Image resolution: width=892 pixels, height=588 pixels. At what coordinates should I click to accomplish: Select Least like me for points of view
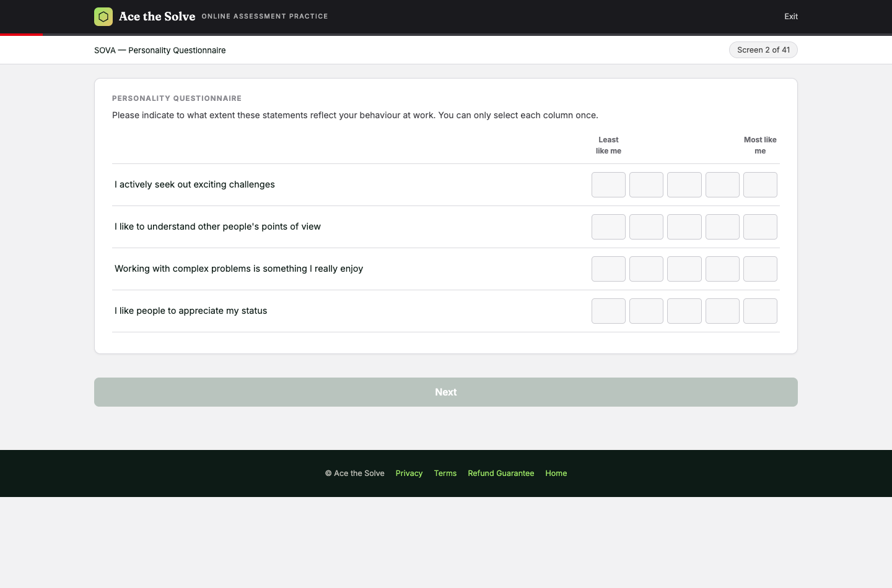tap(608, 227)
